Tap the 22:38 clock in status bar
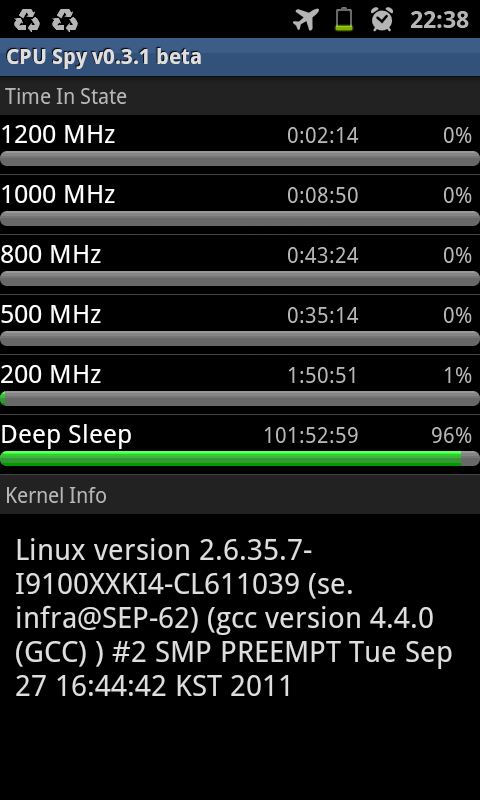480x800 pixels. click(x=439, y=20)
